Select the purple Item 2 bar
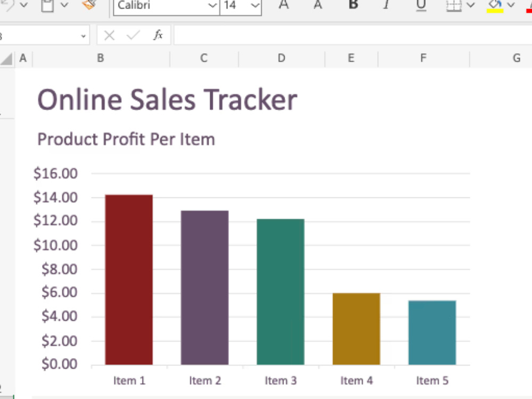Screen dimensions: 532x399 (x=205, y=288)
